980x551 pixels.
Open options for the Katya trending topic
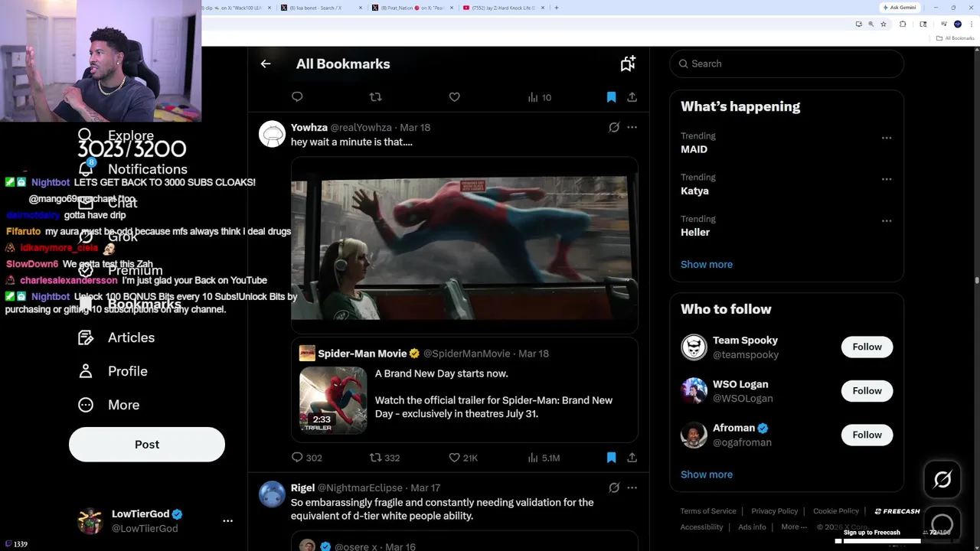coord(887,179)
